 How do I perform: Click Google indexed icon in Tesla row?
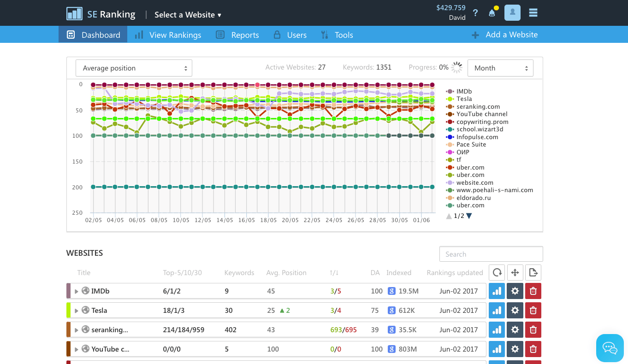click(391, 311)
